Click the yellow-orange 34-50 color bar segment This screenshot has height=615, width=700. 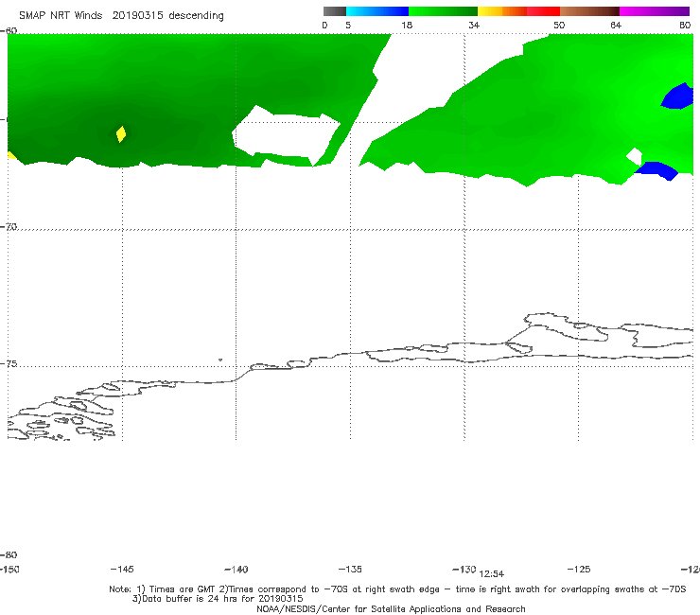(x=518, y=11)
